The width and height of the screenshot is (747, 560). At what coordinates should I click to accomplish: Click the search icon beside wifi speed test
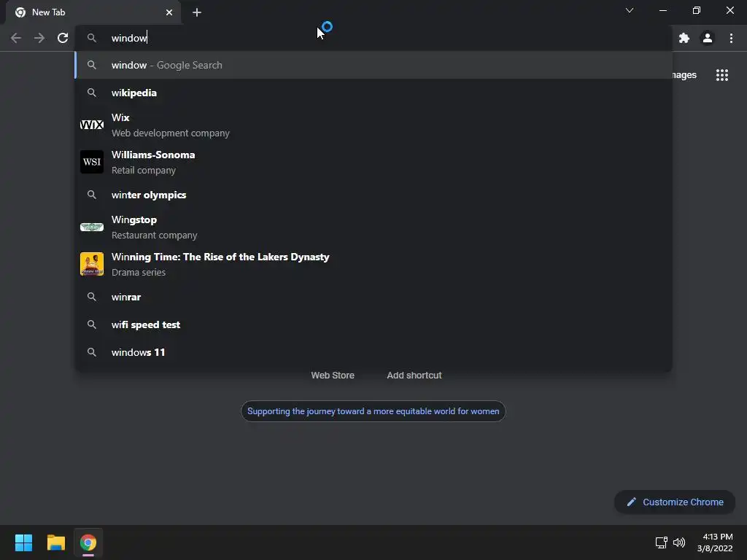91,324
